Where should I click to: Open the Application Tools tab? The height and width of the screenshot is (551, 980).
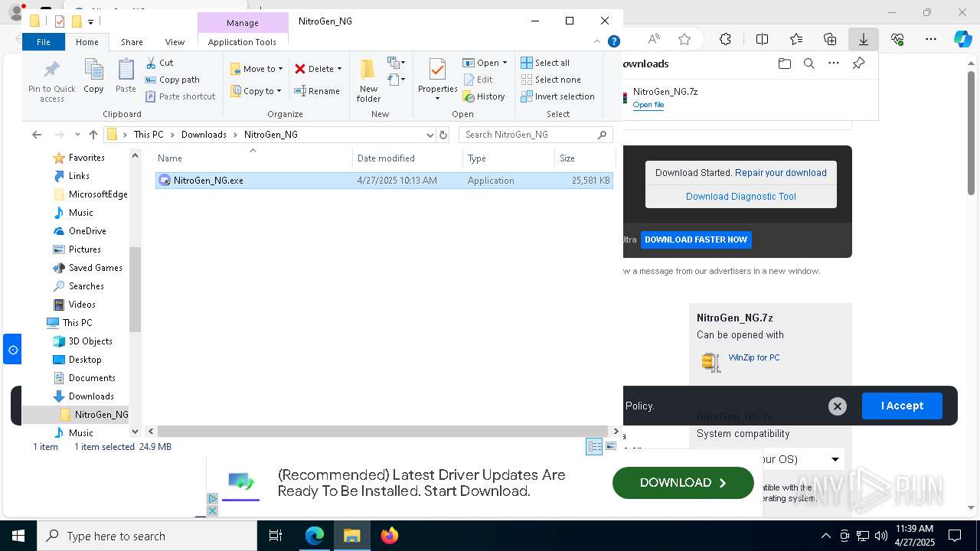(242, 42)
